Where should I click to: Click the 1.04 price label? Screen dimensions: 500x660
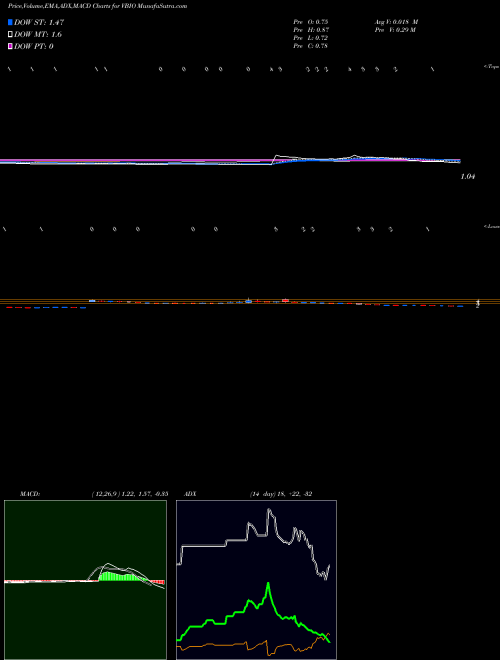pyautogui.click(x=468, y=177)
